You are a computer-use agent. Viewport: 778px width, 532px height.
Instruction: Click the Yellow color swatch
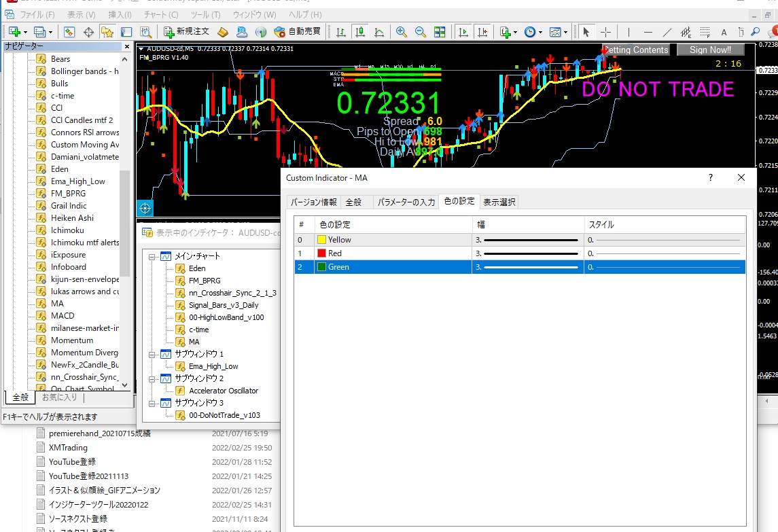(x=321, y=240)
